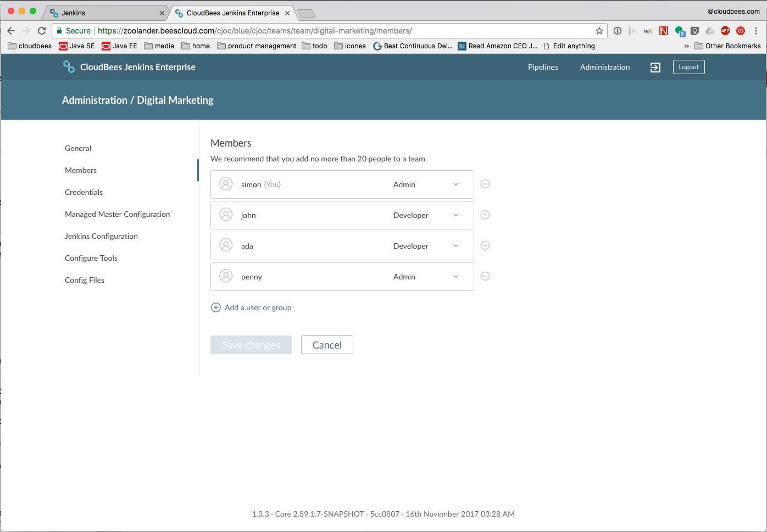Remove penny from the team members

point(485,276)
